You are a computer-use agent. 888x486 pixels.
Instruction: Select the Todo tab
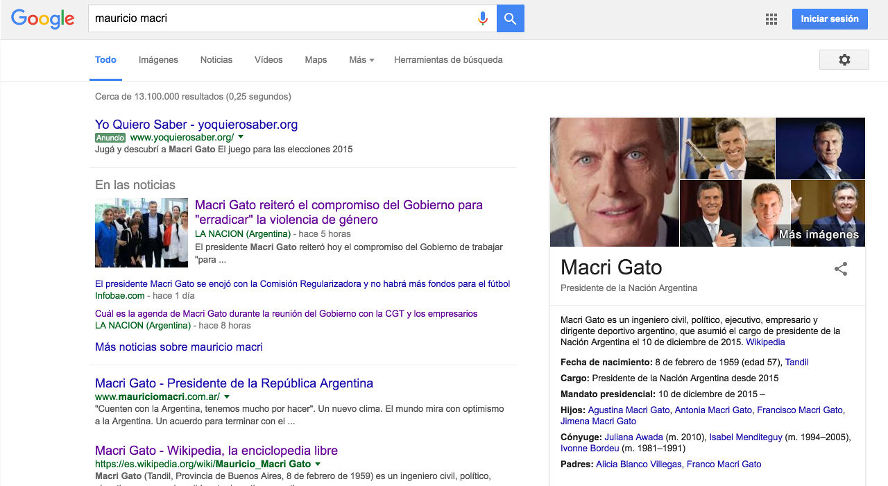point(105,60)
